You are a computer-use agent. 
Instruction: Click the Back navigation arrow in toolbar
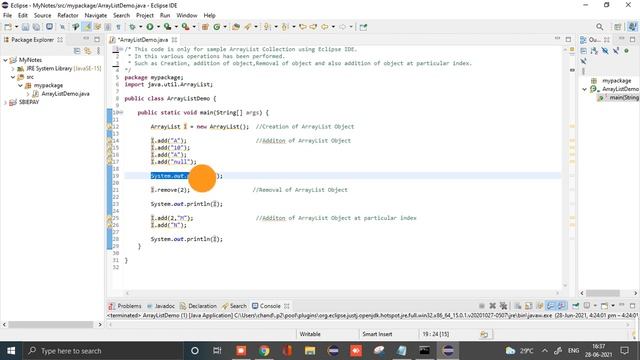(325, 27)
